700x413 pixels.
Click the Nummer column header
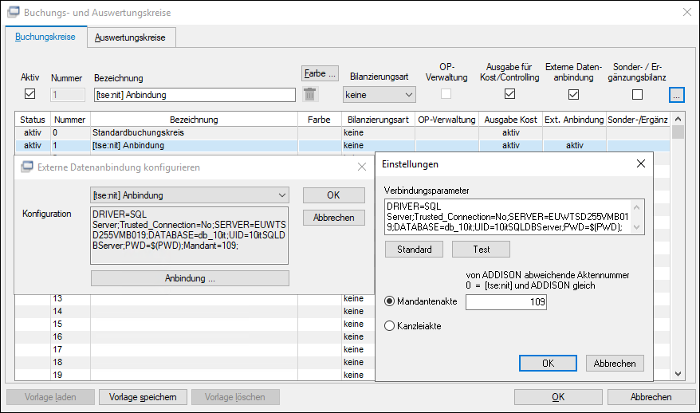point(70,120)
